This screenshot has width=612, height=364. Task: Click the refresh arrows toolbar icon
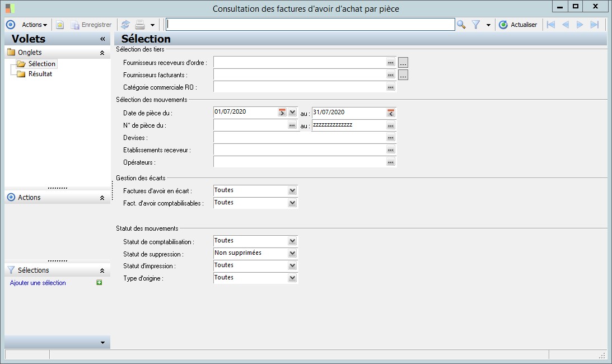(125, 25)
